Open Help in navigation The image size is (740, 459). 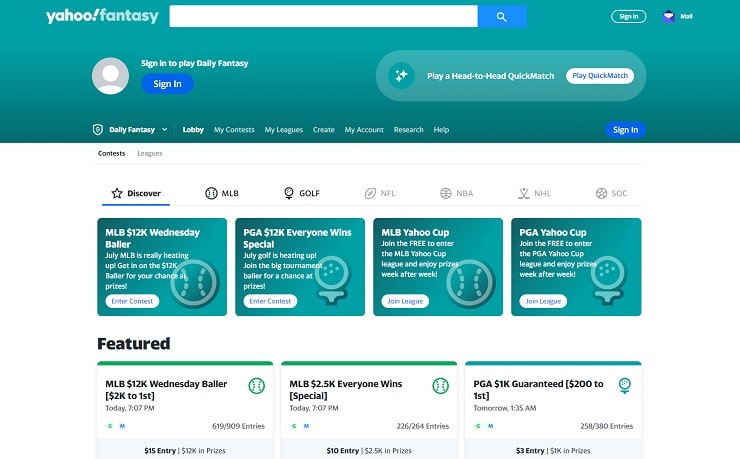click(441, 130)
